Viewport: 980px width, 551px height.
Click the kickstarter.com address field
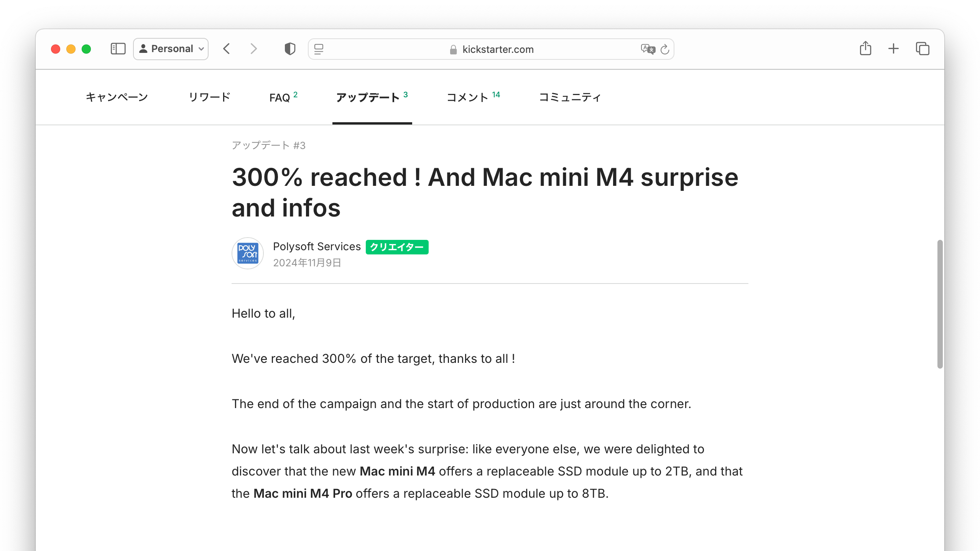point(491,49)
